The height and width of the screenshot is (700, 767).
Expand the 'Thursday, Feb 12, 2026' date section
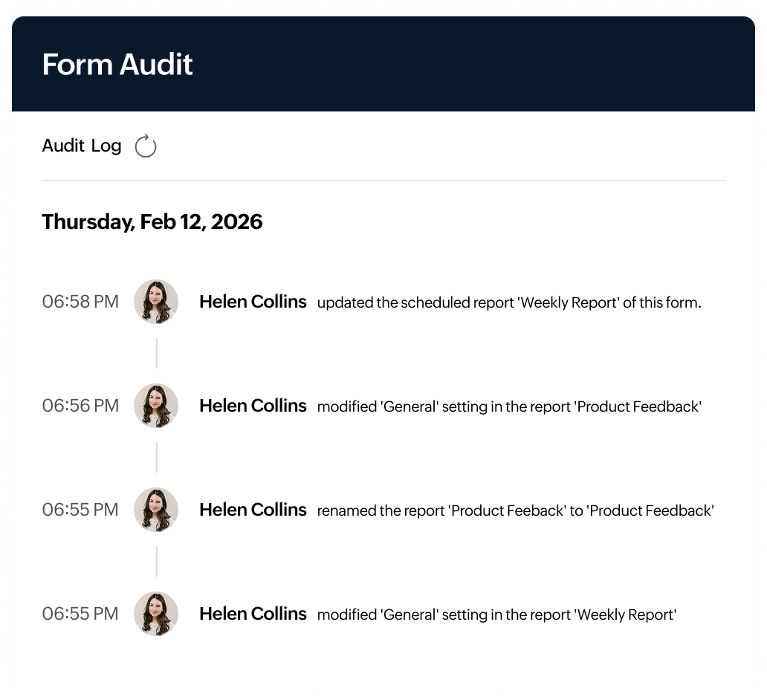(x=152, y=221)
